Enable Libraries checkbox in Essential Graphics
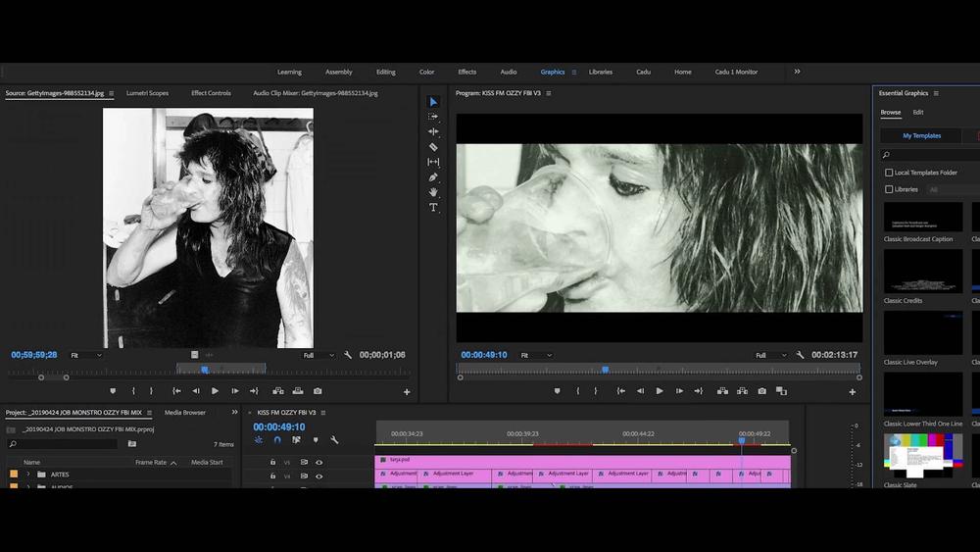The width and height of the screenshot is (980, 552). [889, 189]
